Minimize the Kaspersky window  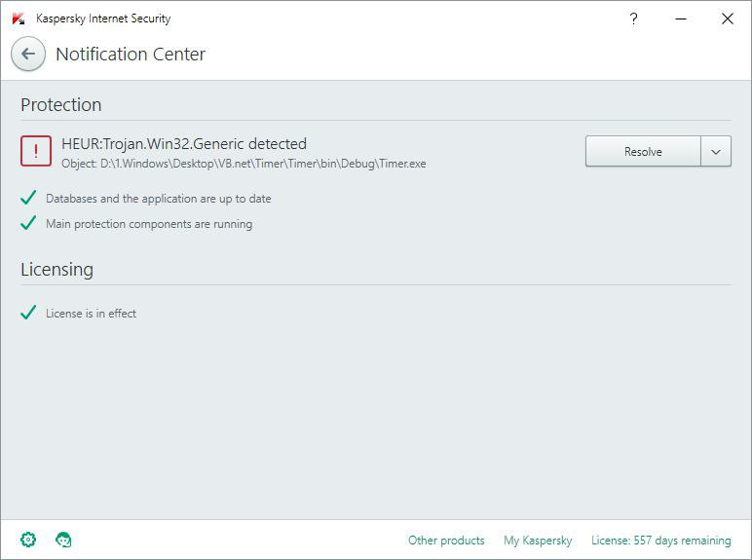tap(681, 19)
